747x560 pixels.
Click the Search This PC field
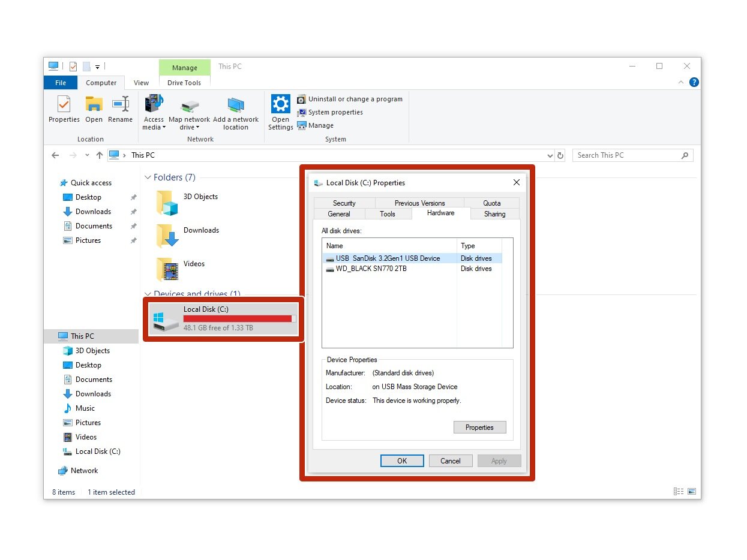pos(627,155)
